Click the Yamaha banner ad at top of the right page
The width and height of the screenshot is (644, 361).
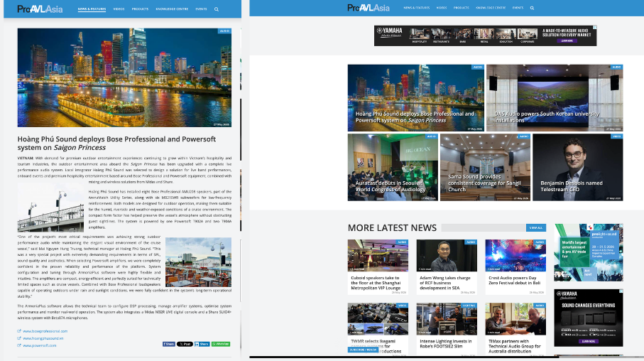pos(486,36)
